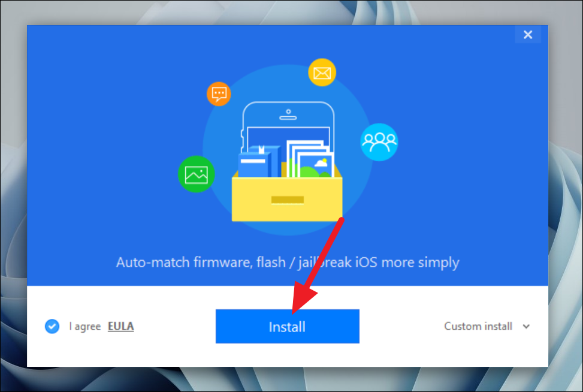Click the green picture gallery icon
Screen dimensions: 583x392
(197, 174)
